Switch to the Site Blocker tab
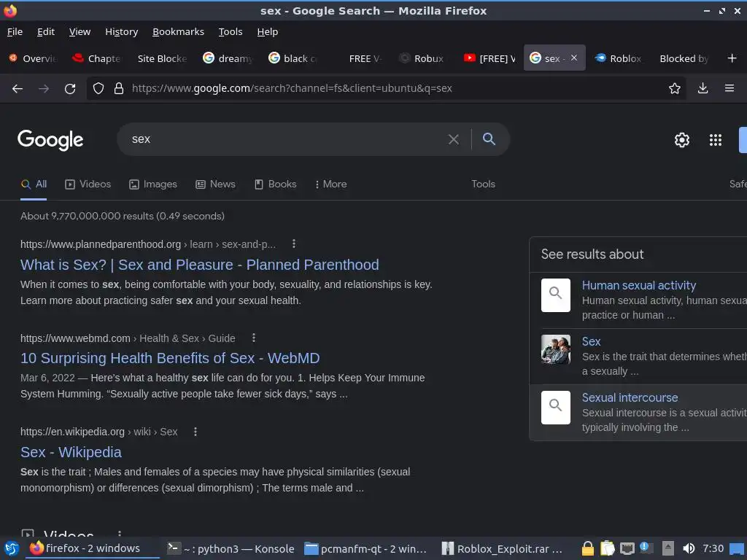Image resolution: width=747 pixels, height=560 pixels. (162, 58)
